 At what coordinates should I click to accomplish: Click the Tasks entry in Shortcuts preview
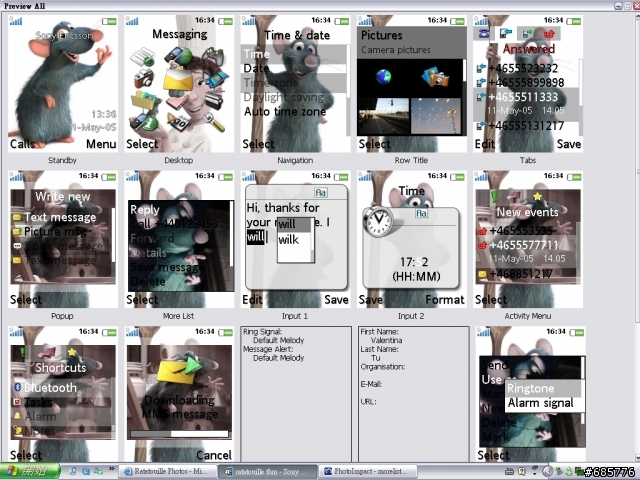click(x=38, y=402)
